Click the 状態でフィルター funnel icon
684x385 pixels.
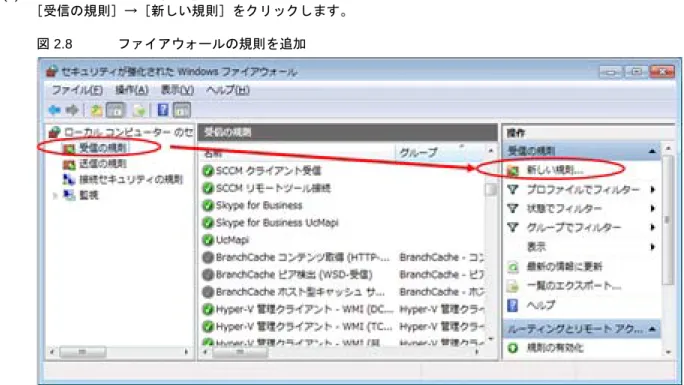(x=513, y=209)
